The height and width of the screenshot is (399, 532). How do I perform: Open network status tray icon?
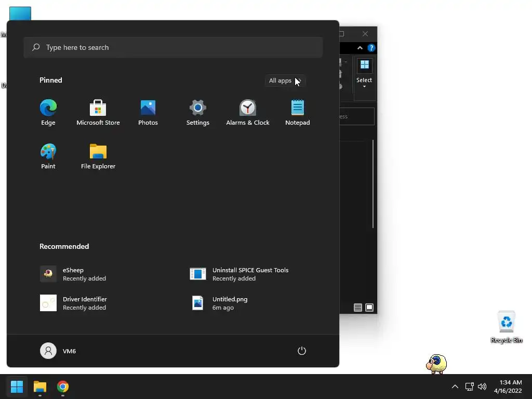tap(469, 387)
